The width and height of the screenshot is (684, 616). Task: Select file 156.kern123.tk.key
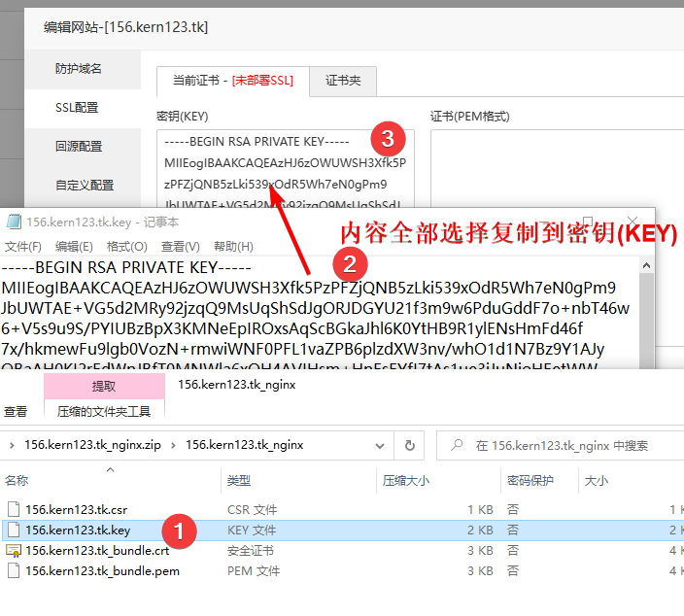78,530
